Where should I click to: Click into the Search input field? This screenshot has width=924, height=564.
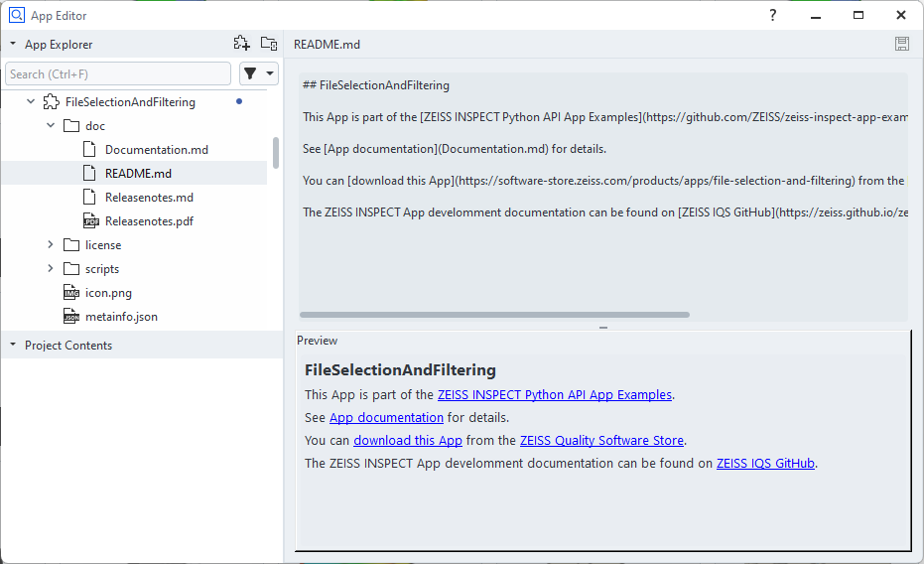(117, 73)
